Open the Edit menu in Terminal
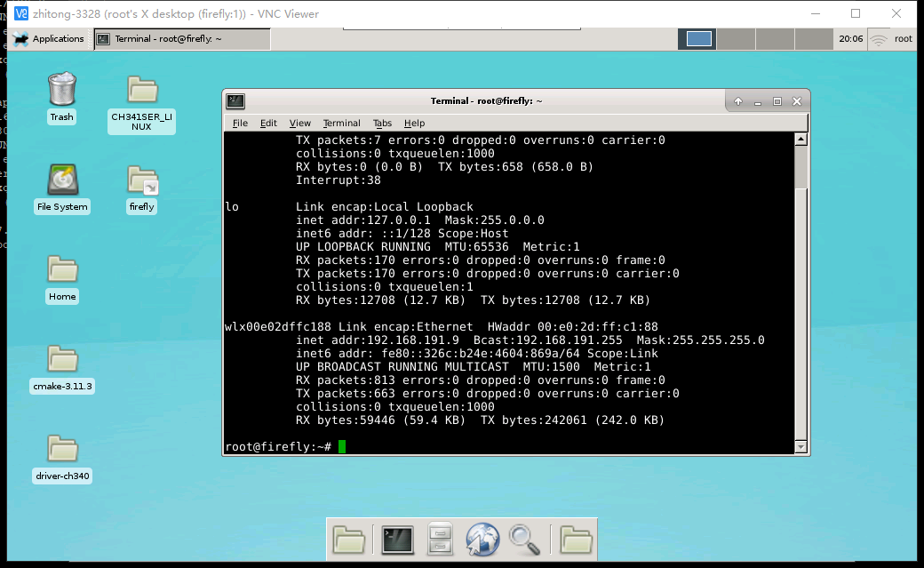 tap(268, 123)
